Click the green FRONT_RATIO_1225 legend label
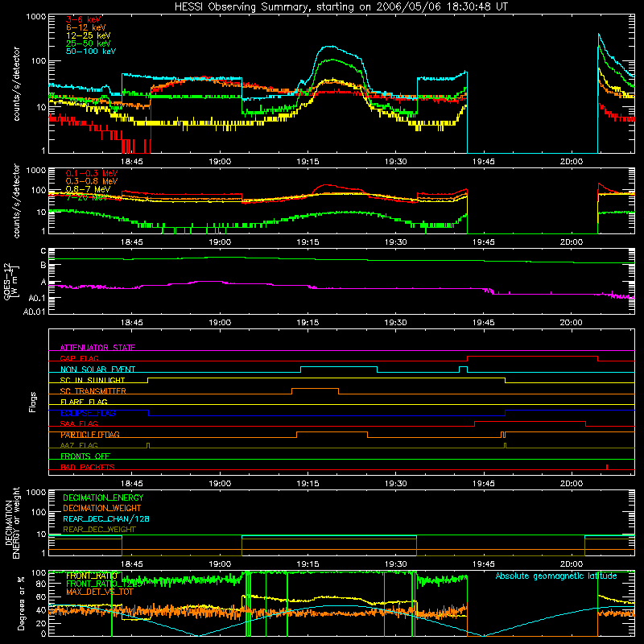Image resolution: width=644 pixels, height=644 pixels. [x=103, y=584]
